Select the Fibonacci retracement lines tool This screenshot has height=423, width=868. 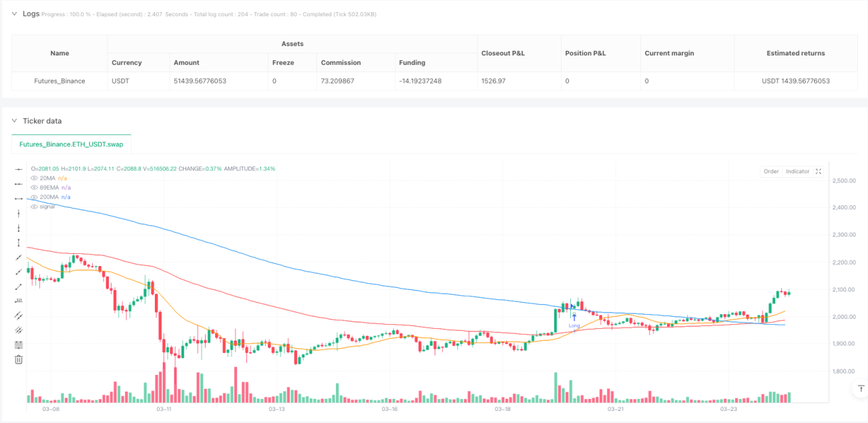pyautogui.click(x=19, y=344)
